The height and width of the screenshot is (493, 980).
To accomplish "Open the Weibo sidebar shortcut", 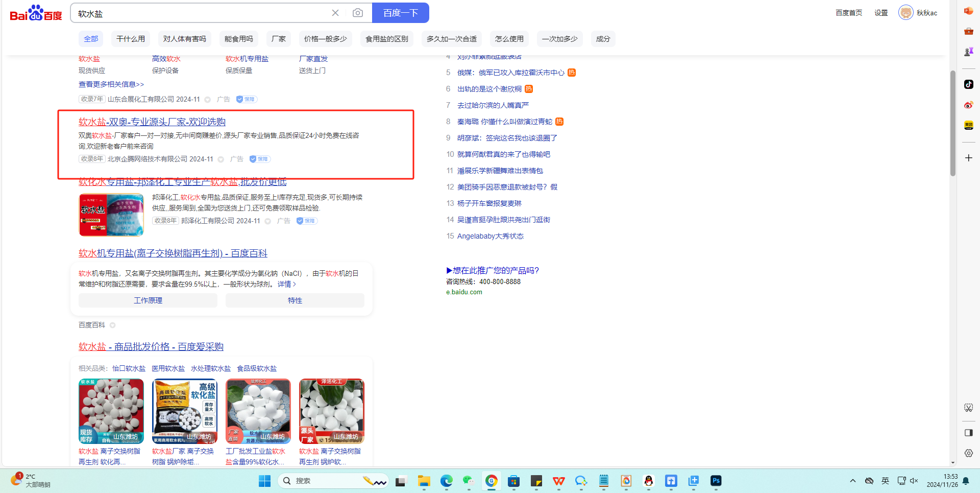I will pyautogui.click(x=968, y=105).
